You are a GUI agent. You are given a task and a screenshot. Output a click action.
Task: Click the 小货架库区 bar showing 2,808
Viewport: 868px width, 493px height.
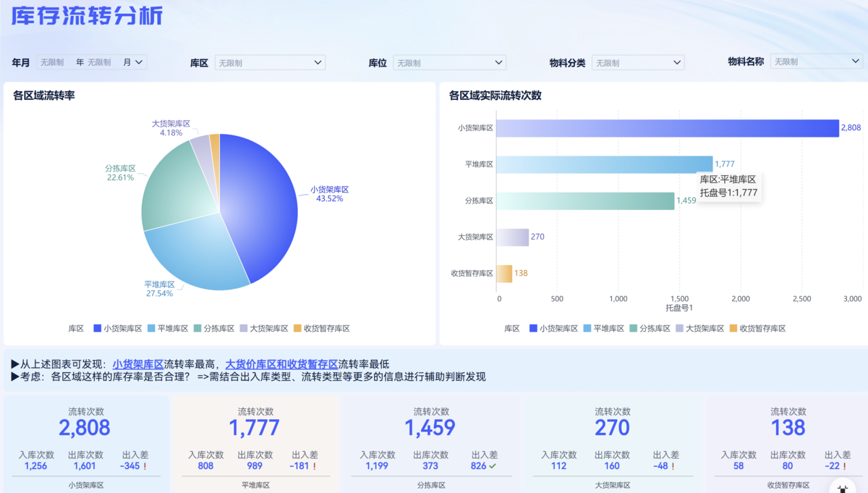[x=669, y=128]
